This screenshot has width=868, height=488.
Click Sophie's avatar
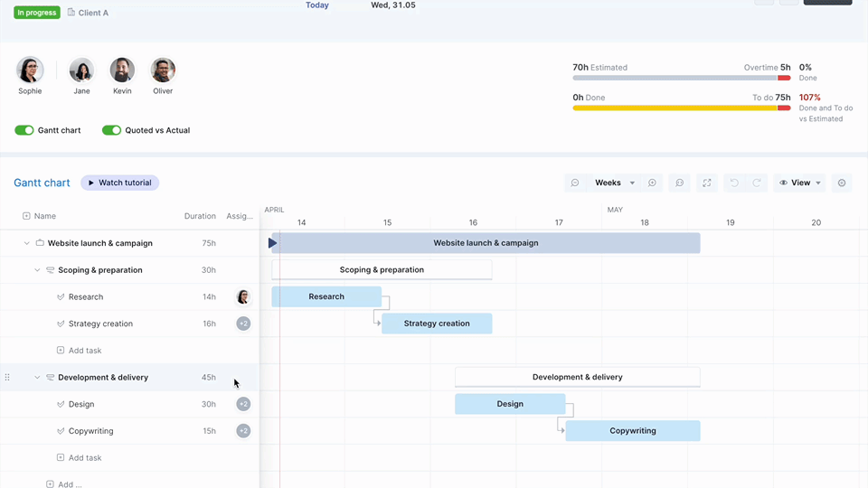(x=30, y=70)
